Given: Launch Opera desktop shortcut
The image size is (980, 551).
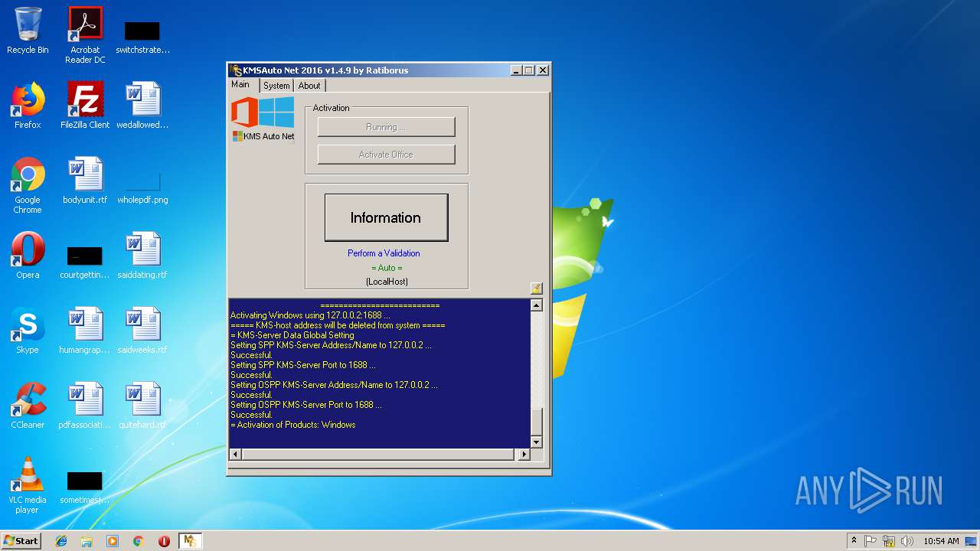Looking at the screenshot, I should (x=28, y=256).
